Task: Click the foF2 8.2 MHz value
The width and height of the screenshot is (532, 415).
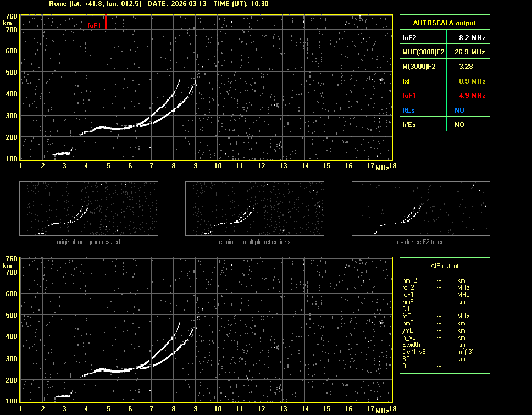Action: click(472, 38)
